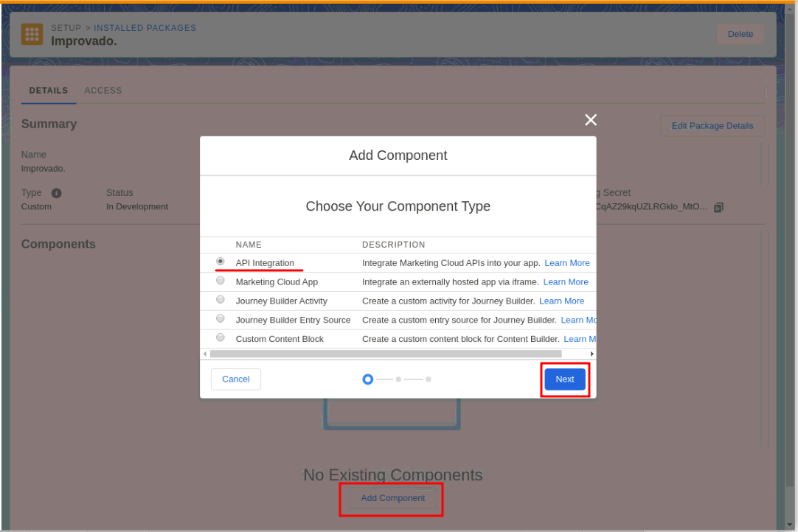Click the horizontal scrollbar in the component list
The width and height of the screenshot is (798, 532).
pyautogui.click(x=386, y=354)
